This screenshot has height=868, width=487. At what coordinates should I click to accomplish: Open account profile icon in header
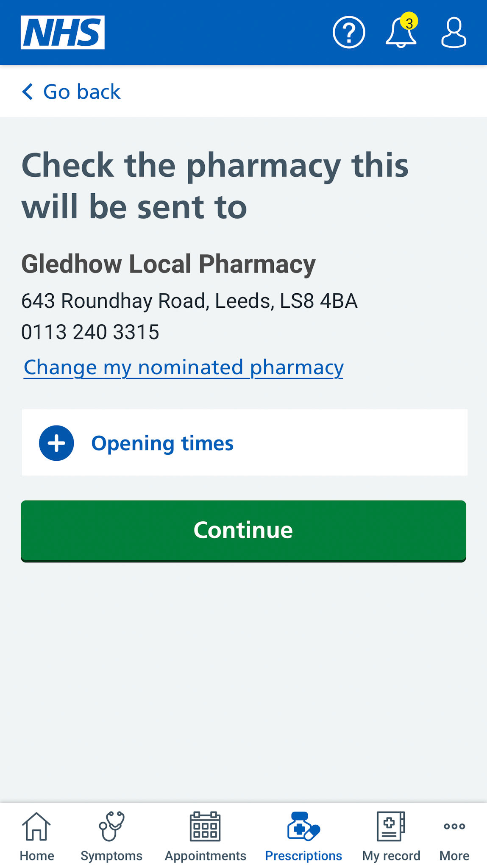(x=454, y=32)
